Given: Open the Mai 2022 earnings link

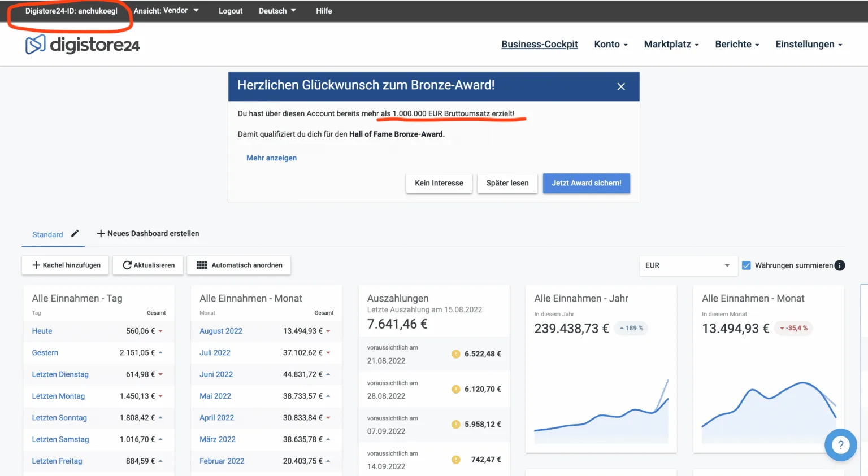Looking at the screenshot, I should 215,396.
